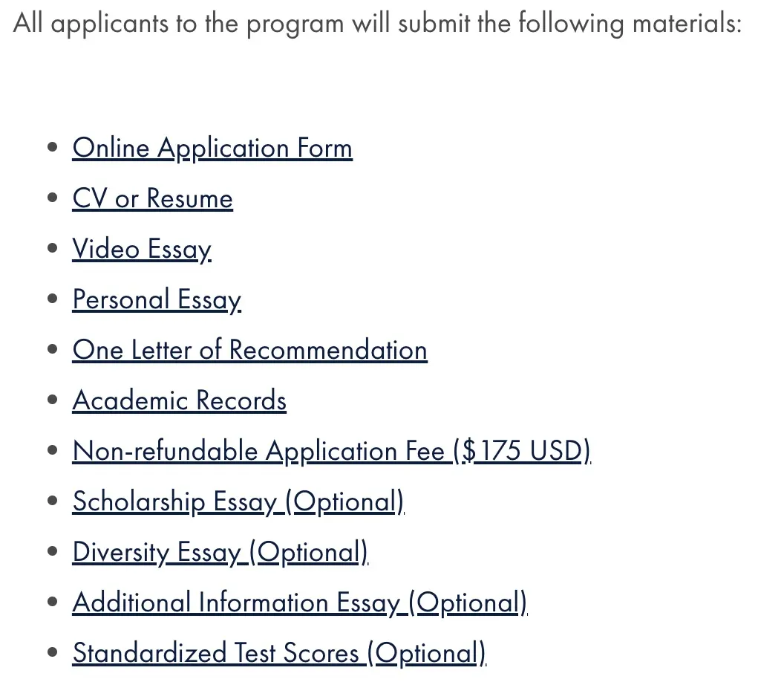
Task: Click the bullet beside CV or Resume
Action: click(52, 198)
